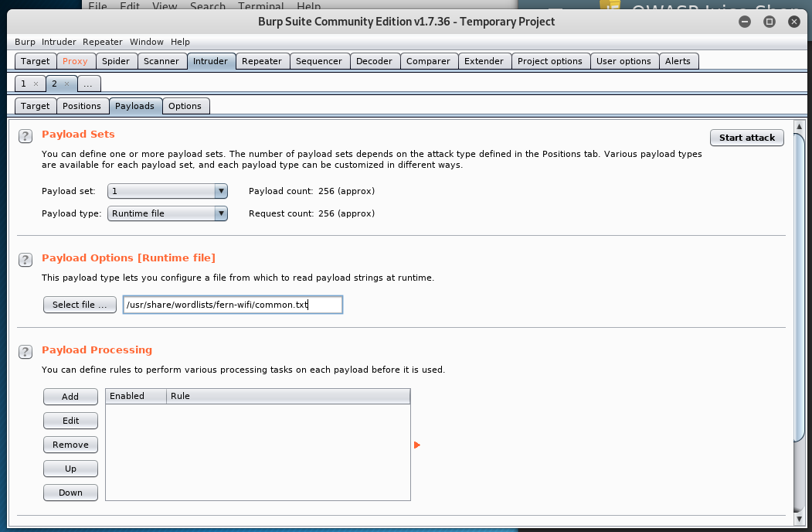Click Select file button
The image size is (812, 532).
coord(80,305)
